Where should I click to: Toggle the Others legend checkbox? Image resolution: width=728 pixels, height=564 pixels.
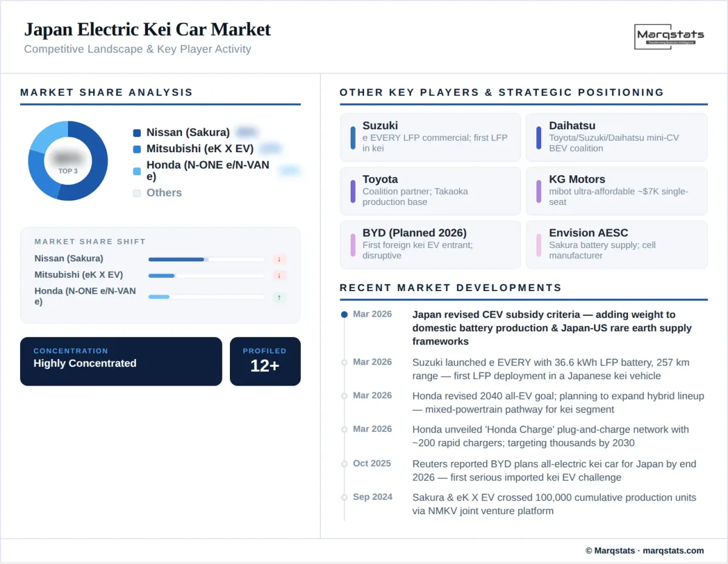point(136,193)
